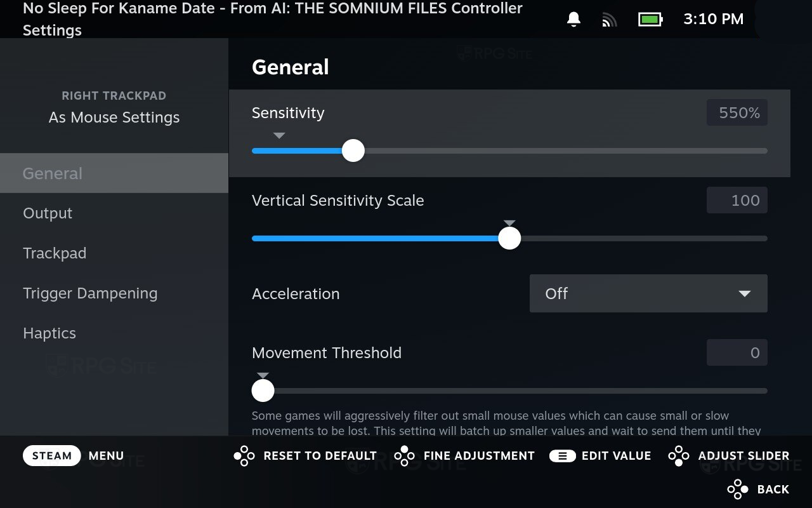The width and height of the screenshot is (812, 508).
Task: Click the Movement Threshold slider handle
Action: click(263, 391)
